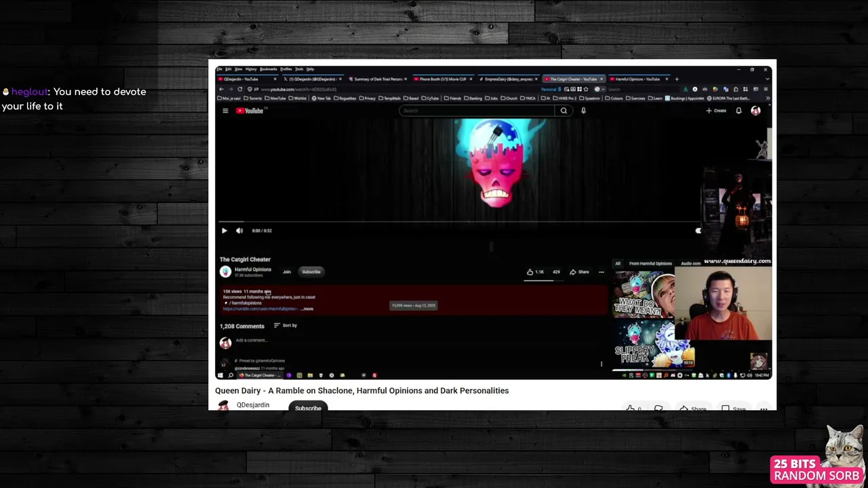Viewport: 868px width, 488px height.
Task: Open the File menu in the browser
Action: [x=220, y=69]
